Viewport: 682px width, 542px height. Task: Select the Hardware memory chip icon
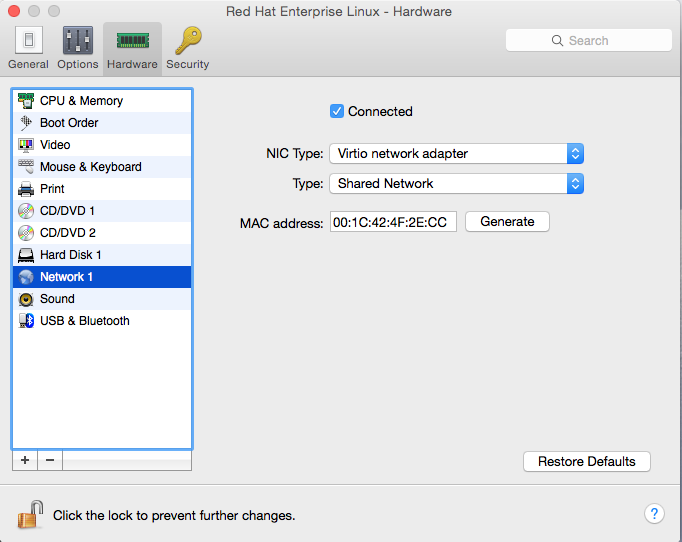coord(133,41)
